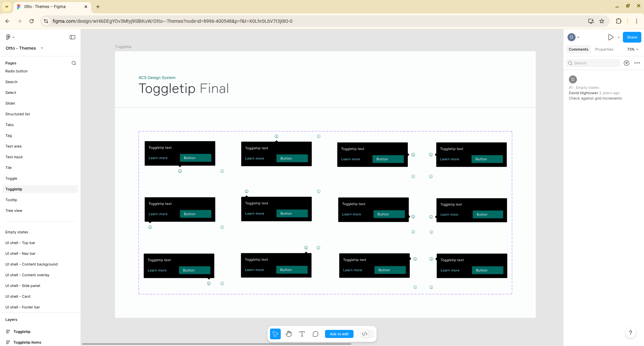Open comment filter sort icon
644x346 pixels.
click(x=626, y=63)
